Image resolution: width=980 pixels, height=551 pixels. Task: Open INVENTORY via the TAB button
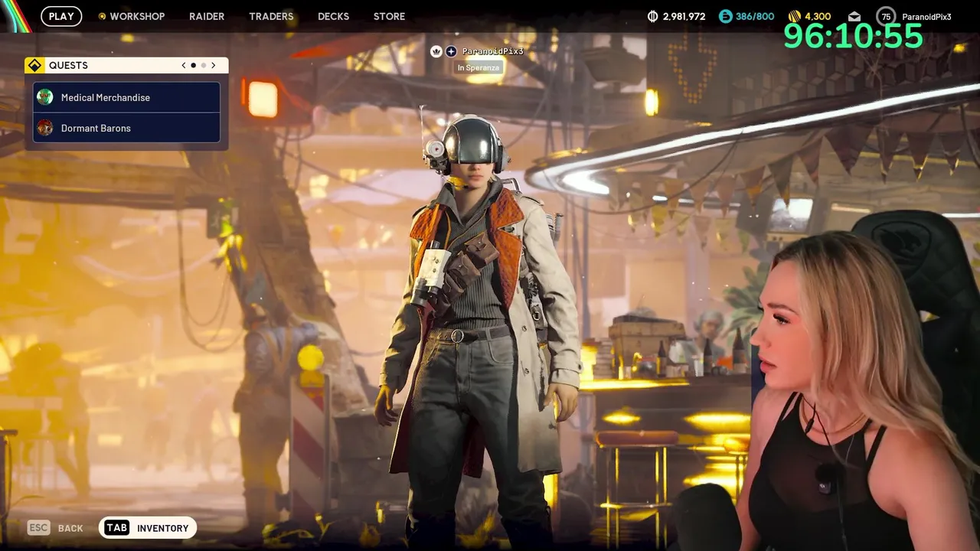pos(148,527)
